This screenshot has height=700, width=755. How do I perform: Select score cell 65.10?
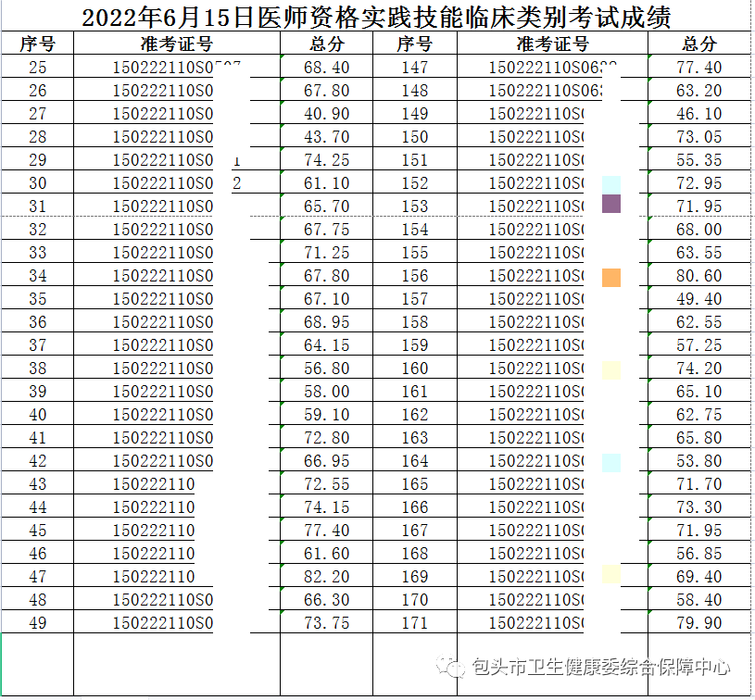(699, 391)
